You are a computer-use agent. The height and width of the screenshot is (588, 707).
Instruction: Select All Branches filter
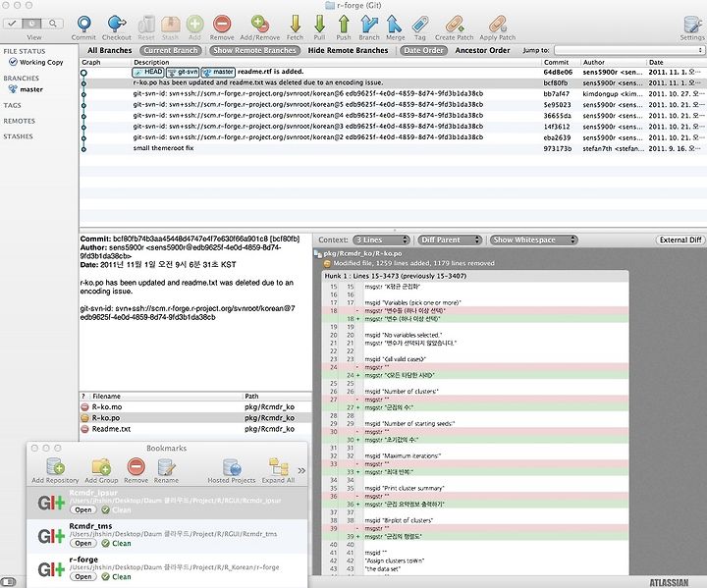(110, 50)
